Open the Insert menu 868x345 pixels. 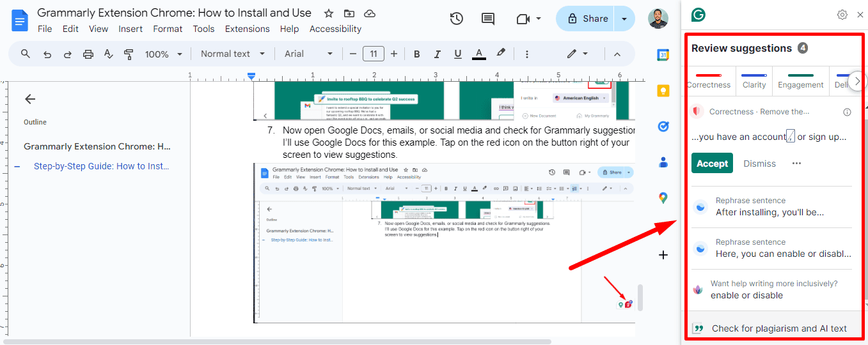point(130,29)
